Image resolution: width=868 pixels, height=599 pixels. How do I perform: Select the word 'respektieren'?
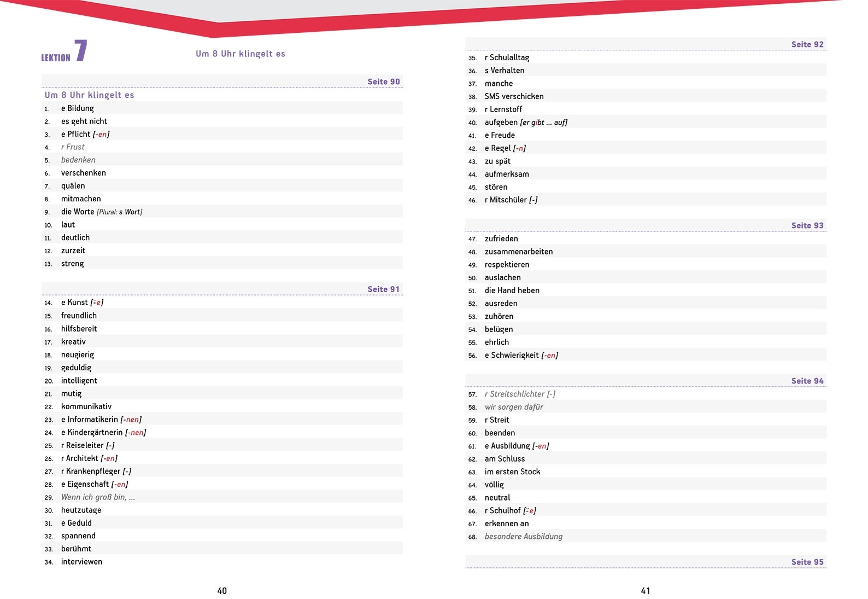(x=507, y=265)
